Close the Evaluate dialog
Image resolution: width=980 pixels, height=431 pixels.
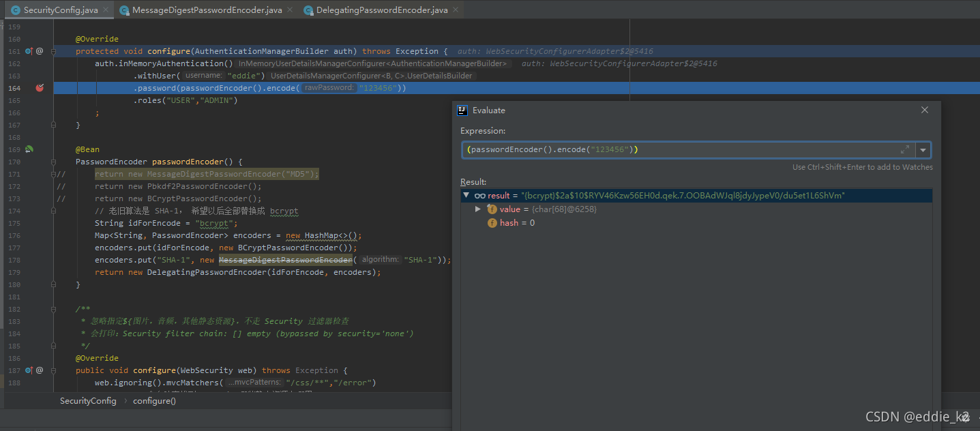pos(925,110)
